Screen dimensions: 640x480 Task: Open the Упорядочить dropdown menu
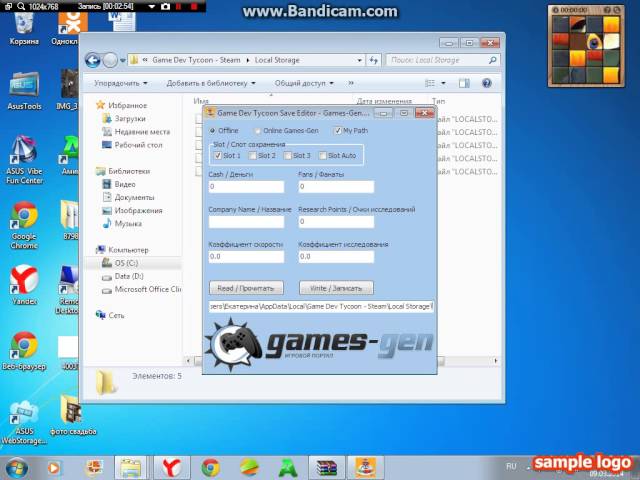coord(121,83)
